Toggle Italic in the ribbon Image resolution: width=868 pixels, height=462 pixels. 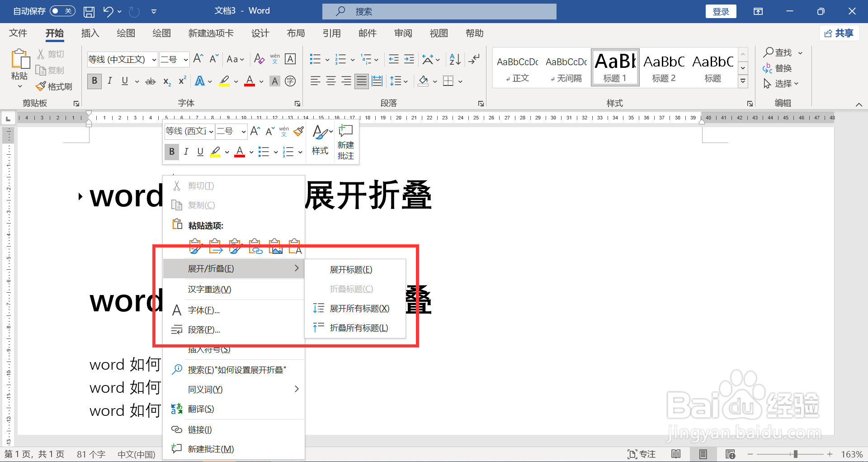[109, 81]
